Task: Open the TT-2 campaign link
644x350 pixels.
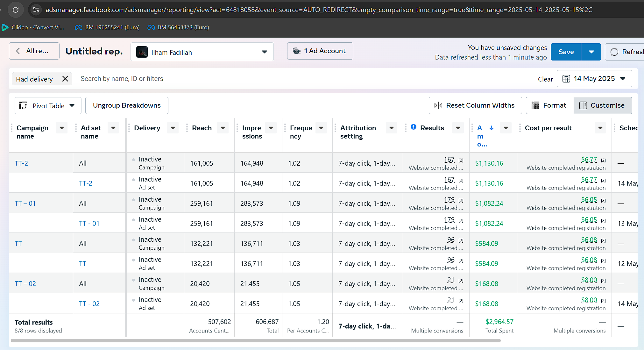Action: pos(21,163)
